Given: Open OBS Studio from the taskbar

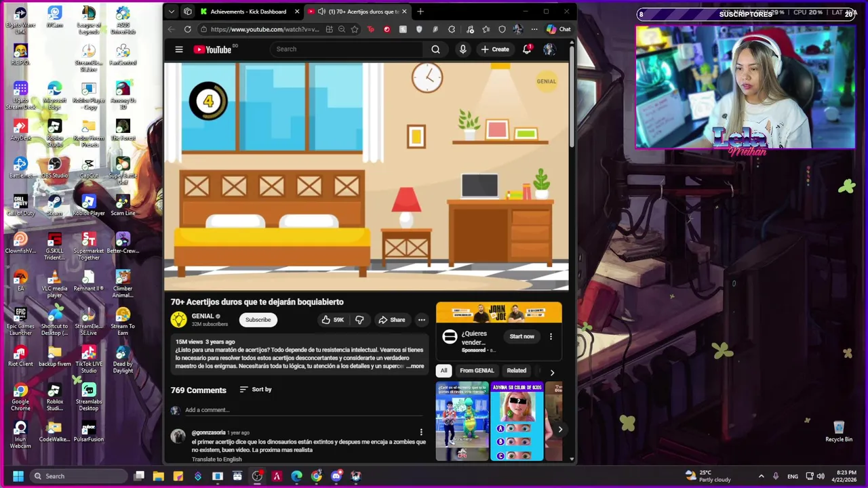Looking at the screenshot, I should coord(257,476).
